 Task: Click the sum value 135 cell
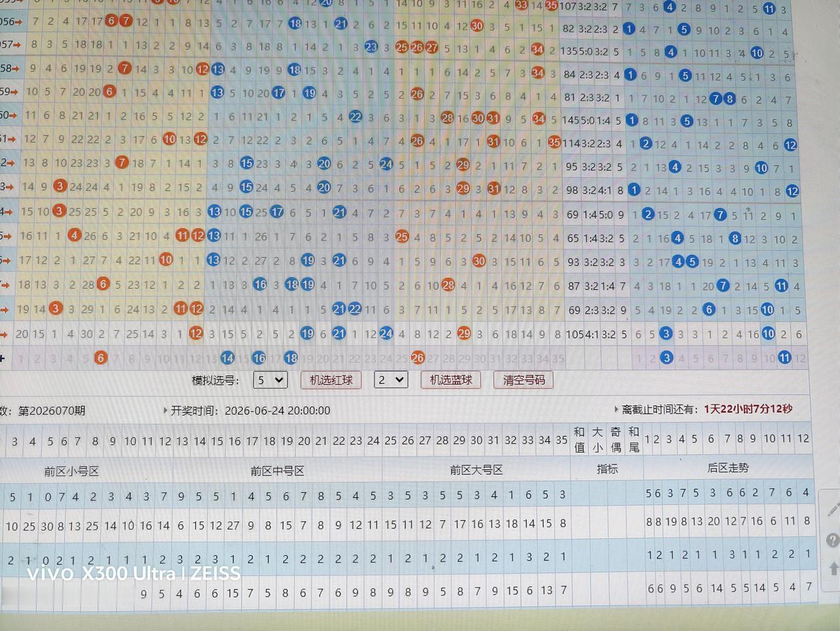tap(570, 51)
